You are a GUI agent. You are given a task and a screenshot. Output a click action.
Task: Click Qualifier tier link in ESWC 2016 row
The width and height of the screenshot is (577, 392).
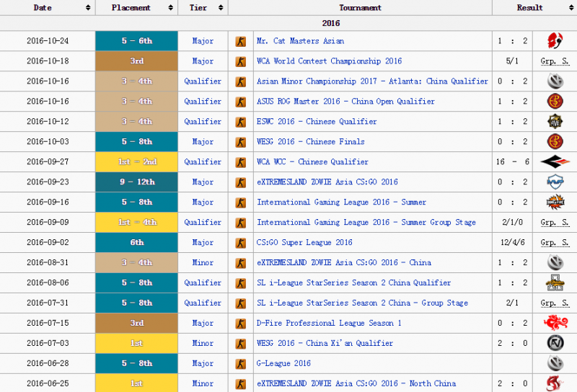tap(203, 121)
